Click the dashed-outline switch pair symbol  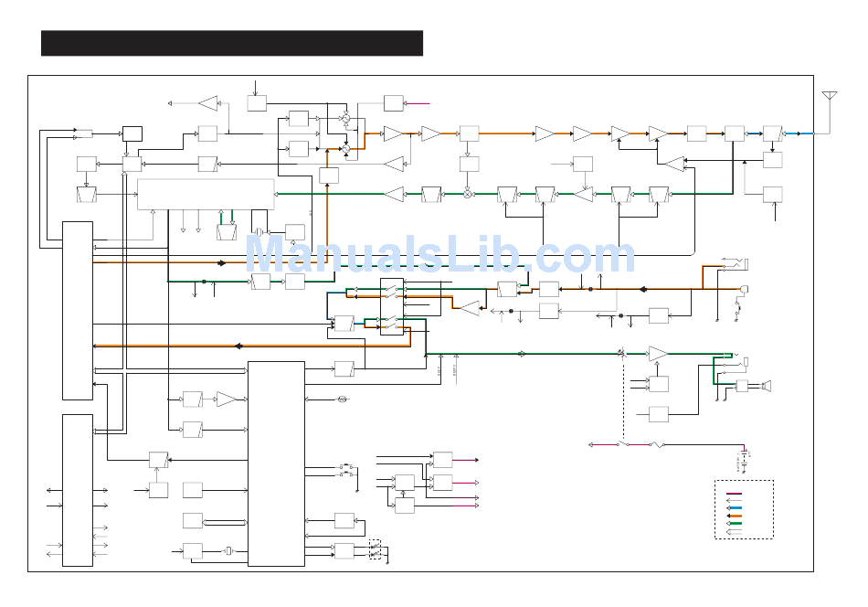(376, 549)
